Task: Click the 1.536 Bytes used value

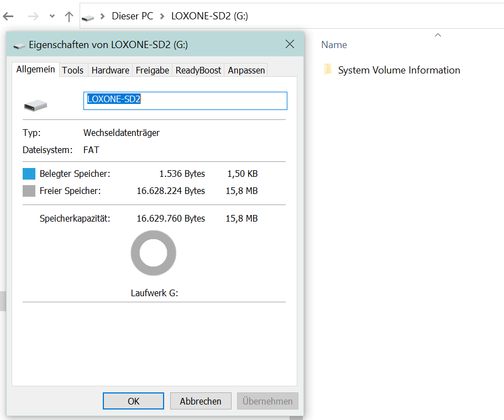Action: [182, 174]
